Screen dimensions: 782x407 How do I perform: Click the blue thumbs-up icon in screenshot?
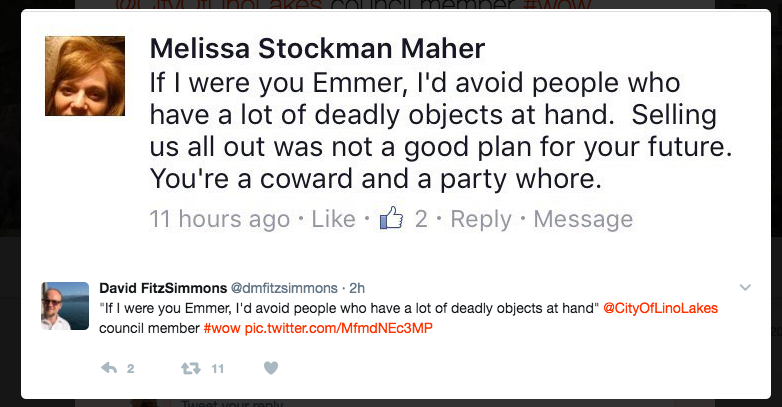tap(391, 219)
